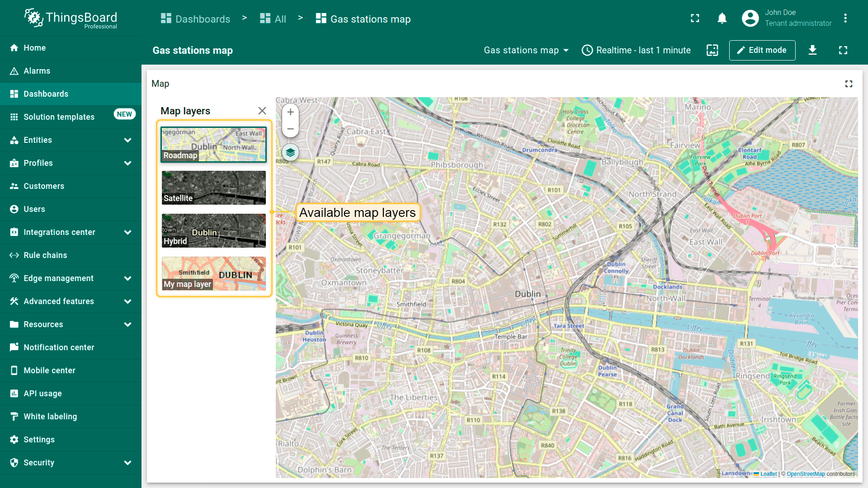
Task: Choose the My map layer option
Action: (214, 273)
